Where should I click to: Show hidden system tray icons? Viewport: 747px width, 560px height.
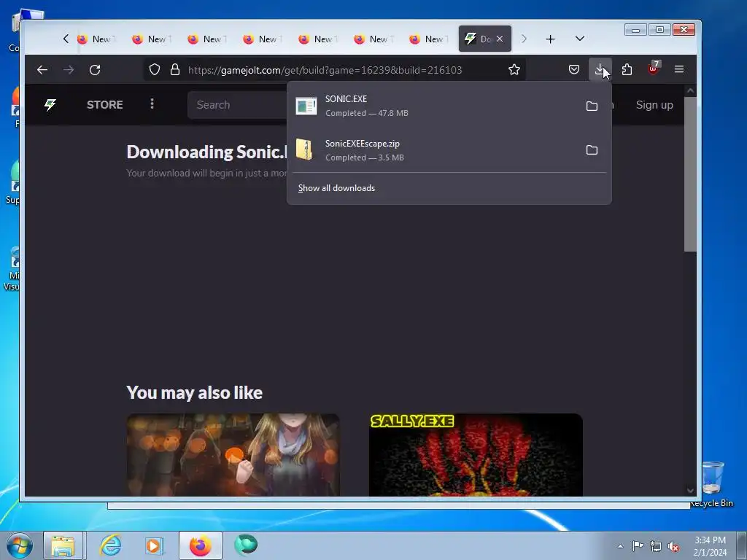(x=620, y=546)
